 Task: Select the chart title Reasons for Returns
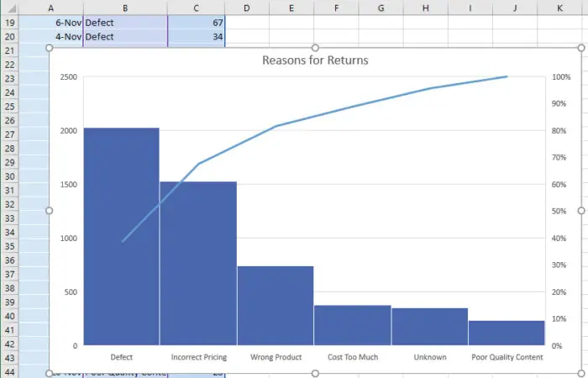pos(315,60)
